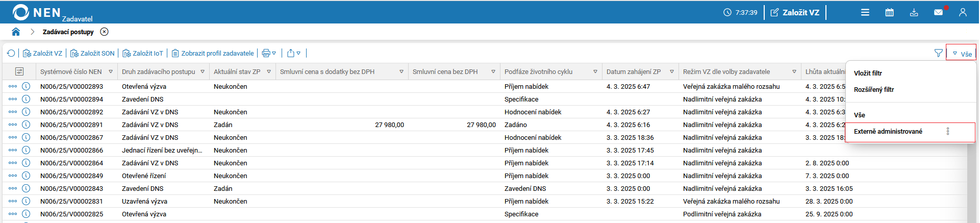980x223 pixels.
Task: Click the home icon in breadcrumb
Action: click(16, 32)
